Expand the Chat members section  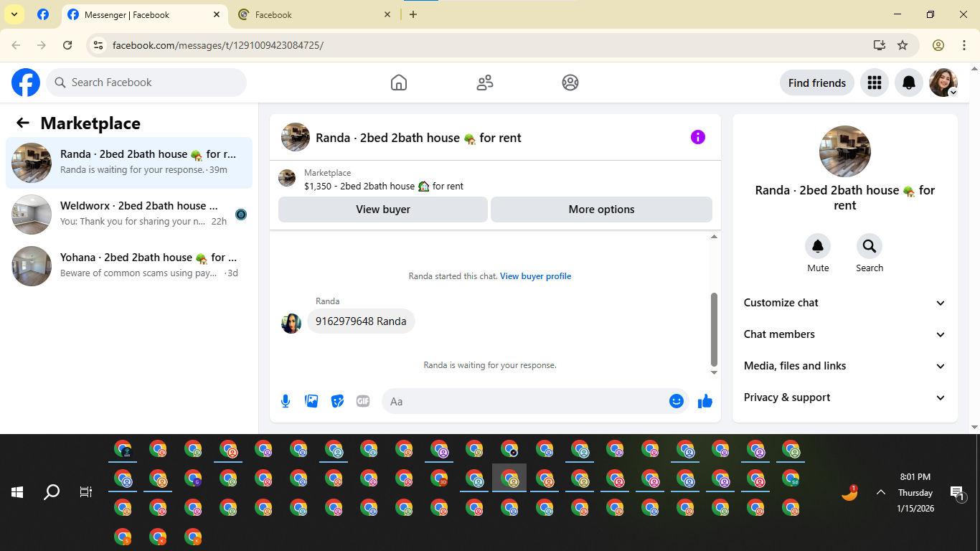click(845, 334)
